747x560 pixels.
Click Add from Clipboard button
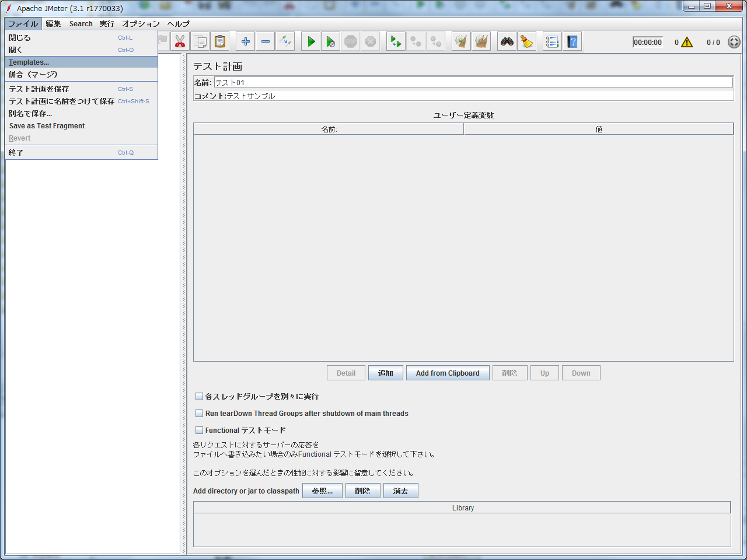coord(448,373)
